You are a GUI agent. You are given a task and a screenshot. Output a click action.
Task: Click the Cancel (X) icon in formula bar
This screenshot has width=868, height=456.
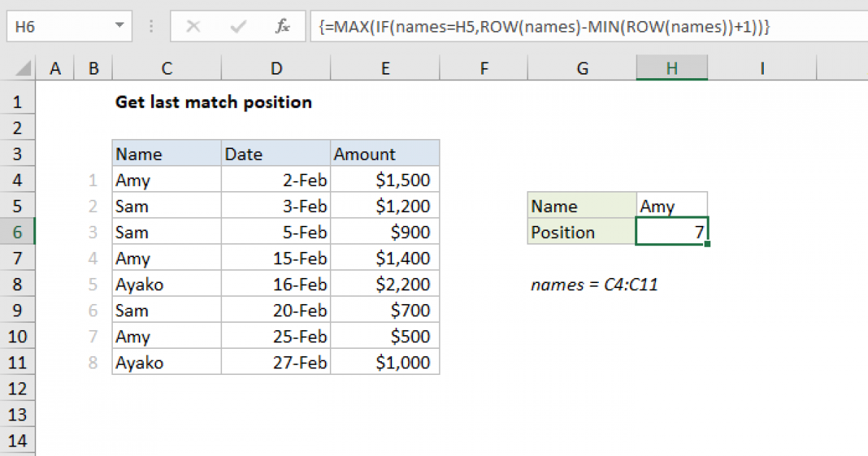(193, 27)
